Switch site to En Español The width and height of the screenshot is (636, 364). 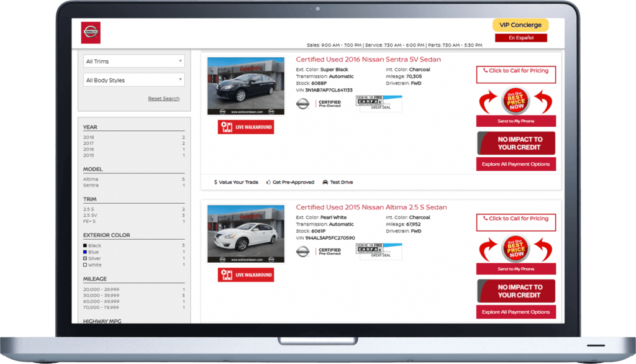point(521,38)
